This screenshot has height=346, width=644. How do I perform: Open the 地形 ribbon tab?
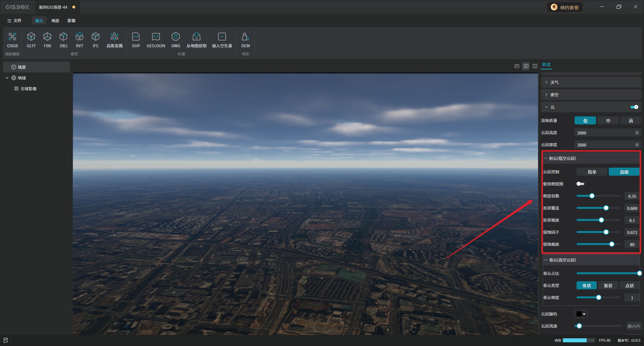pos(55,21)
